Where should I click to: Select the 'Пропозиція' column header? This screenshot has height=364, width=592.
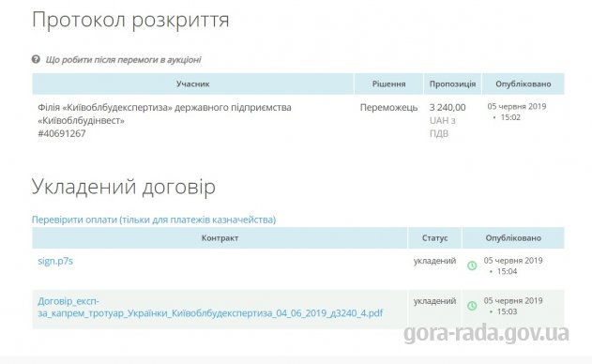(x=452, y=83)
